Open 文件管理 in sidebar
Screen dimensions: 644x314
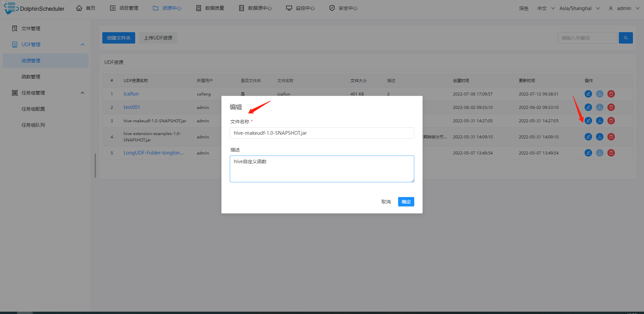46,28
